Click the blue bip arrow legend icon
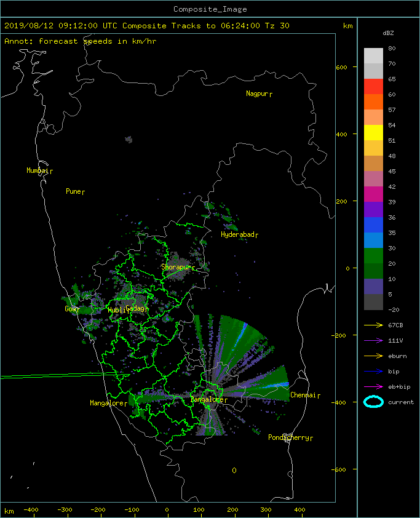Image resolution: width=420 pixels, height=518 pixels. pyautogui.click(x=373, y=372)
